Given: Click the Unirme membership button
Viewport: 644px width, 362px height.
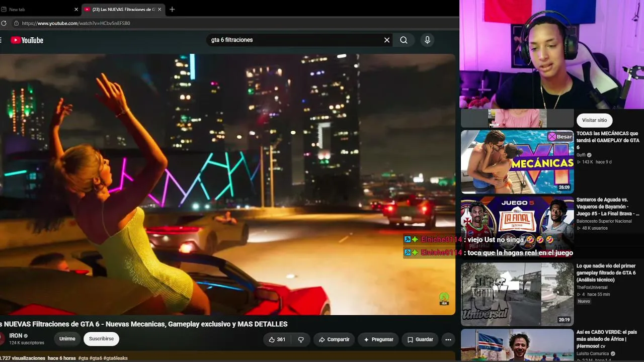Looking at the screenshot, I should [67, 339].
